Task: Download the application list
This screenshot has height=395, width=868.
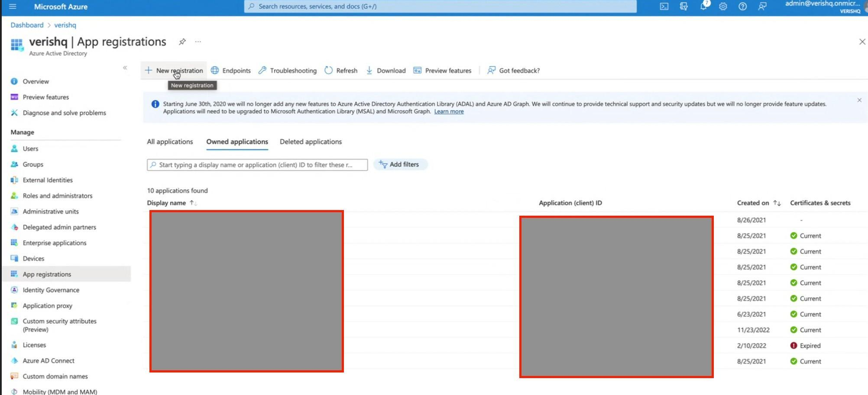Action: point(386,70)
